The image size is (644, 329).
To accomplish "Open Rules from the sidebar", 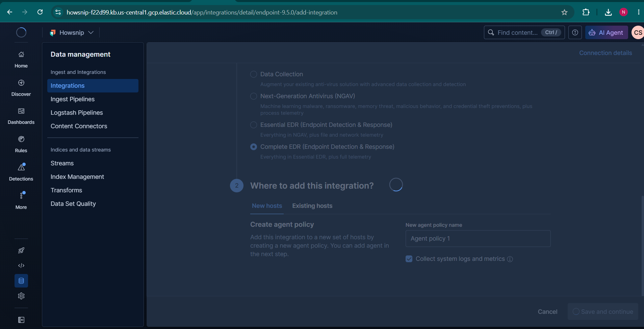I will pos(21,144).
